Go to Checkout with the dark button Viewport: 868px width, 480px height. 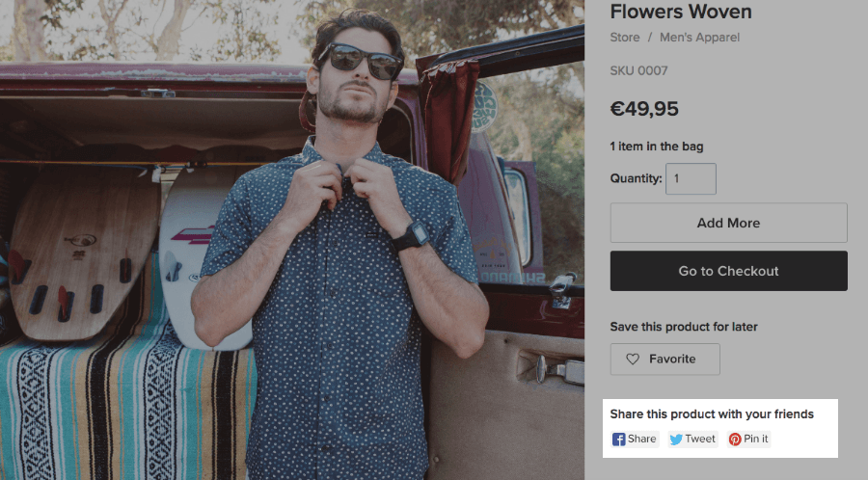click(x=728, y=271)
